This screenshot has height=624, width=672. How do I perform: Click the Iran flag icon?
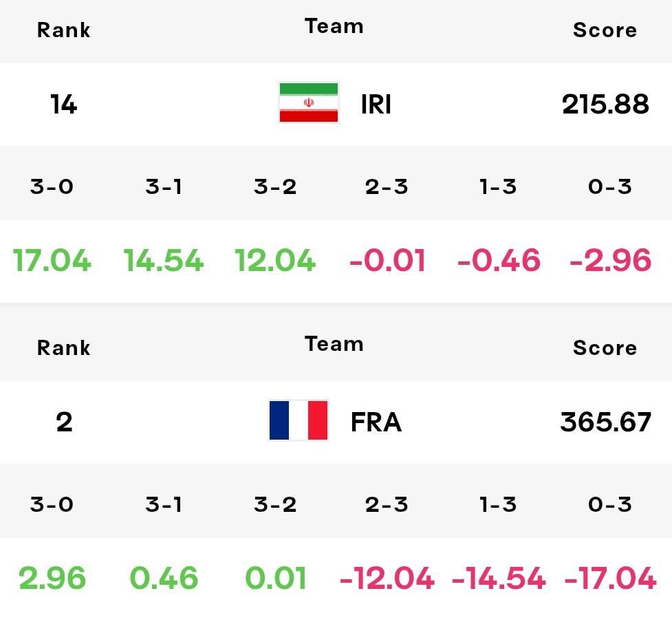(x=309, y=103)
